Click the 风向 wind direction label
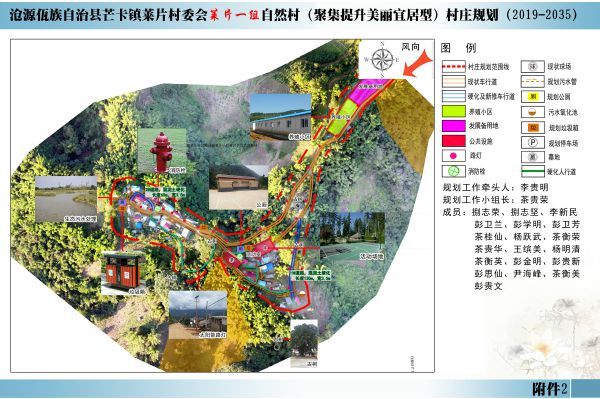Viewport: 600px width, 399px height. click(x=411, y=47)
